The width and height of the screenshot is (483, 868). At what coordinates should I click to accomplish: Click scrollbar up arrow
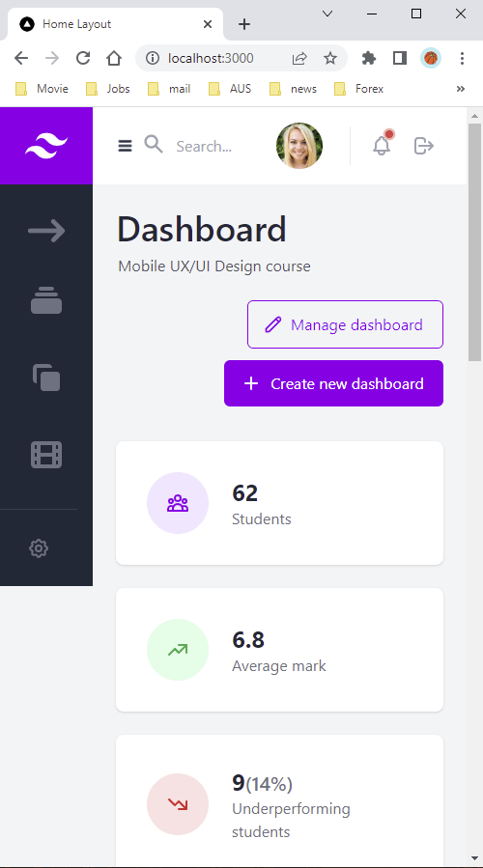(474, 116)
